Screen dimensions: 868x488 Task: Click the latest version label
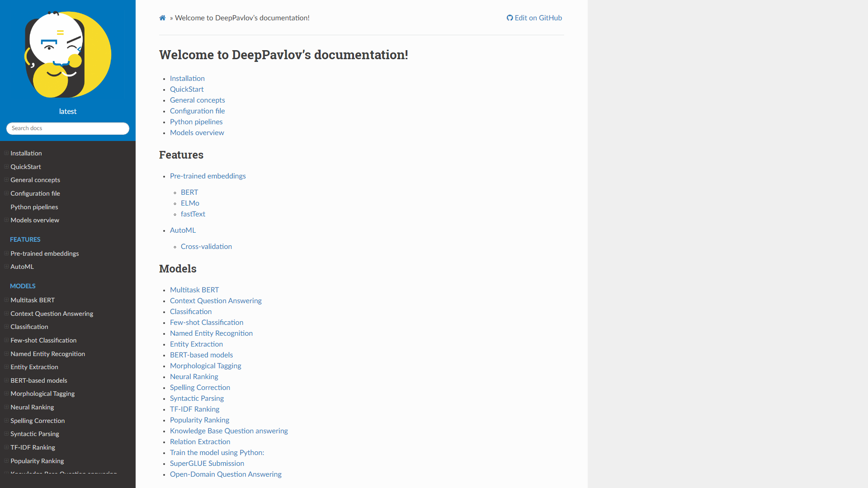pos(68,112)
